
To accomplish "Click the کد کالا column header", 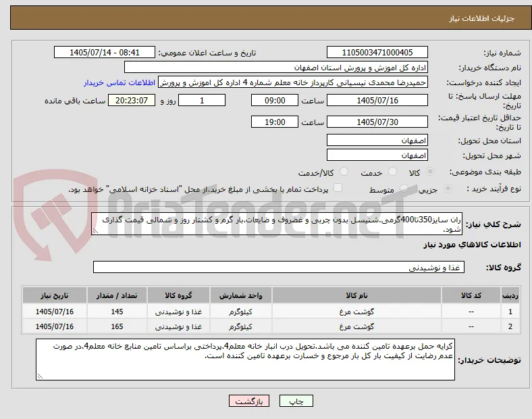I will (x=471, y=295).
